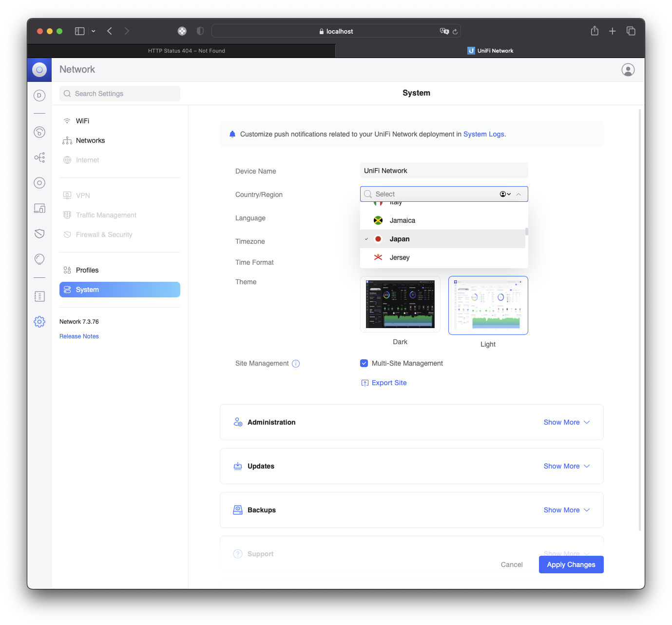Screen dimensions: 672x625
Task: Open the System settings menu item
Action: tap(120, 290)
